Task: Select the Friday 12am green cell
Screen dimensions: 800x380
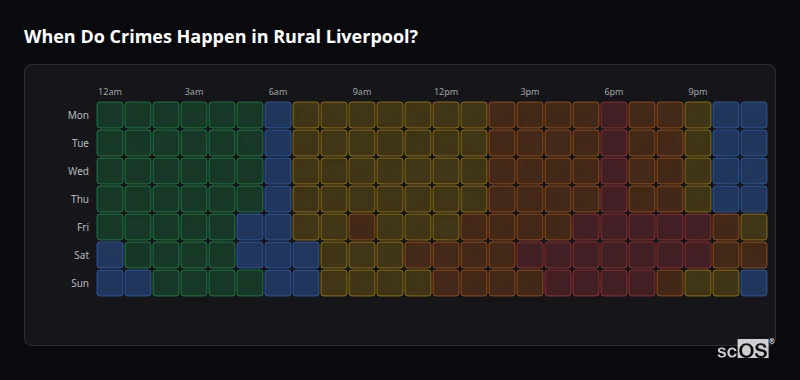Action: (x=110, y=227)
